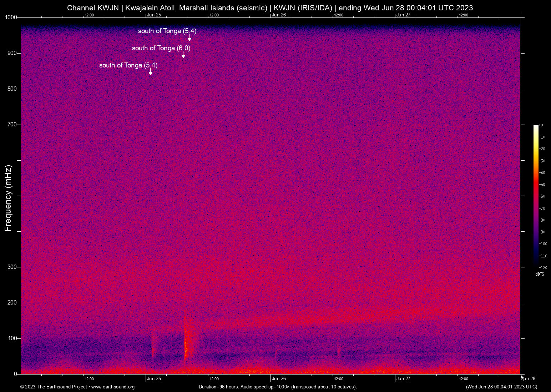The height and width of the screenshot is (392, 551).
Task: Click the 12:00 tick left of Jun 25
Action: point(89,378)
